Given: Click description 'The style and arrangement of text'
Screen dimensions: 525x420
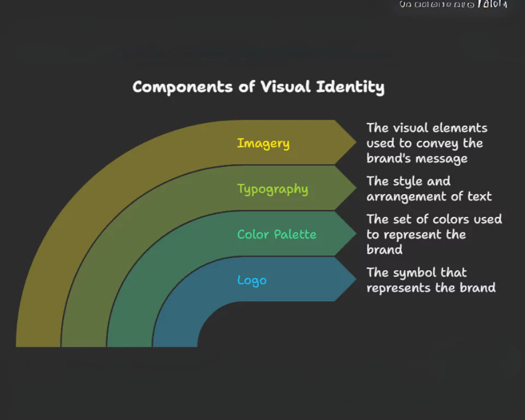Looking at the screenshot, I should (x=429, y=189).
